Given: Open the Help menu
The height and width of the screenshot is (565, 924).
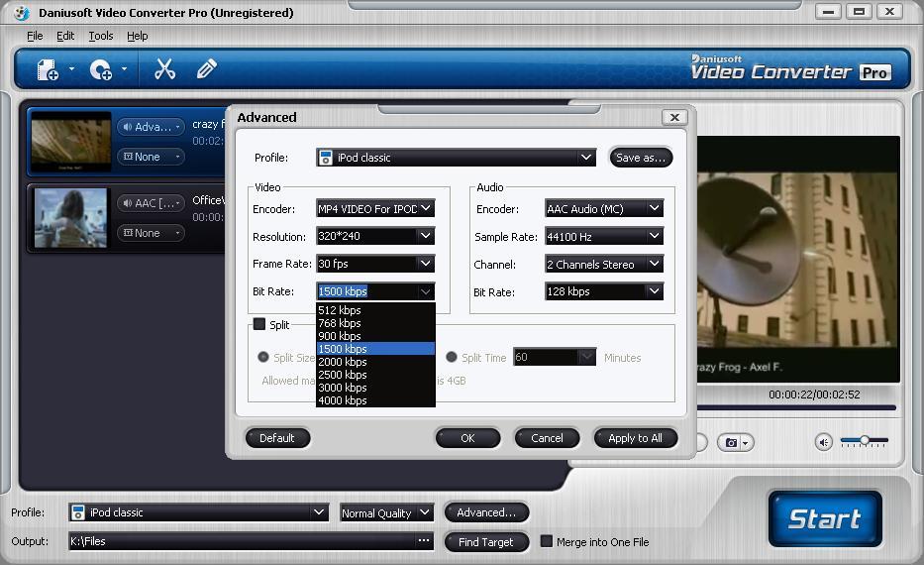Looking at the screenshot, I should (x=138, y=36).
